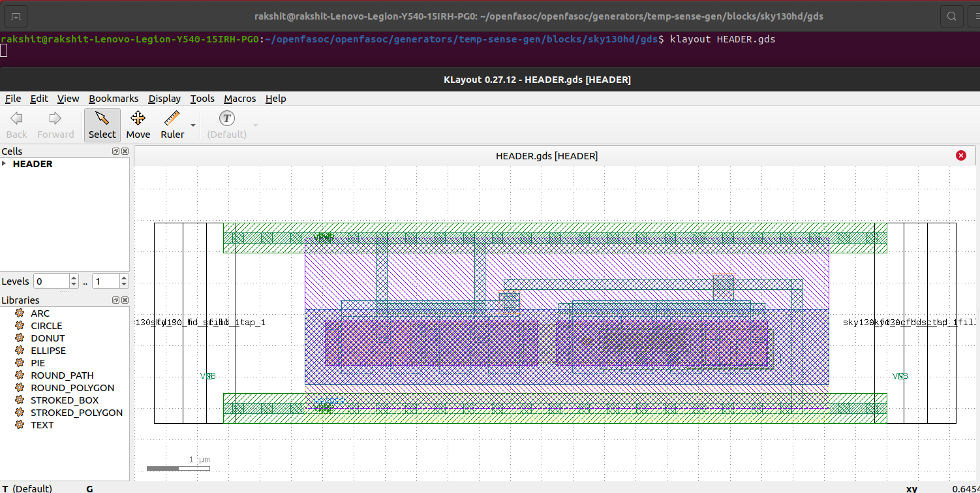Click the new terminal tab icon
The image size is (980, 493).
pyautogui.click(x=16, y=16)
